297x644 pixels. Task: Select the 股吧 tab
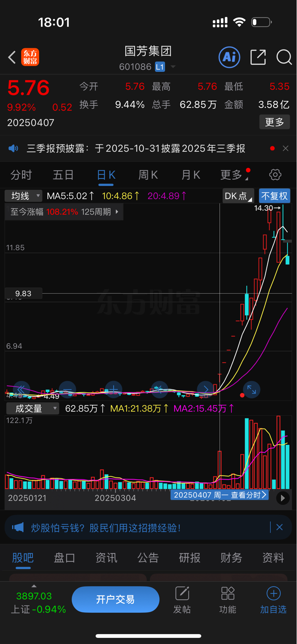[x=23, y=558]
